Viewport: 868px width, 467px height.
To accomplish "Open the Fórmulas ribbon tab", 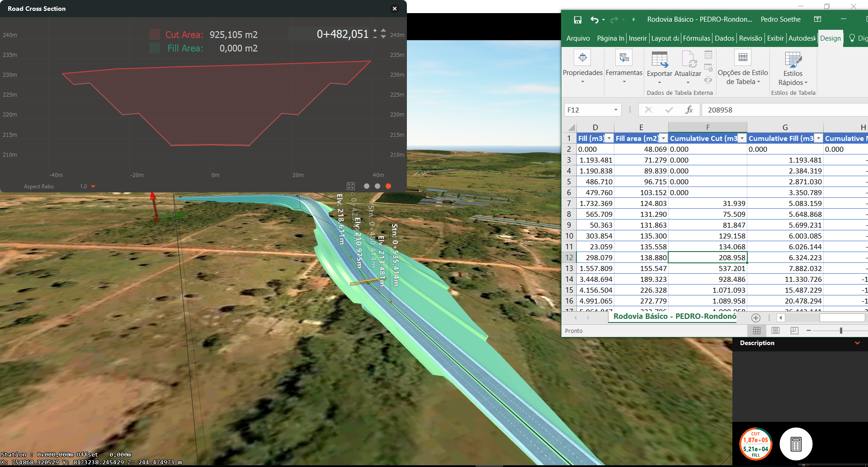I will coord(696,38).
